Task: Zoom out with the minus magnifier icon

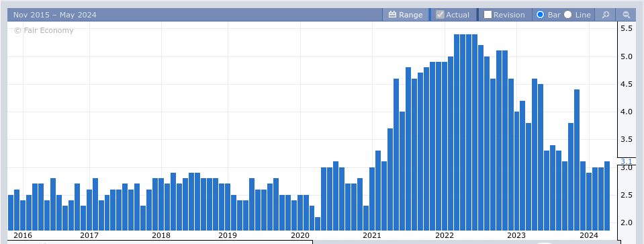Action: click(x=627, y=15)
